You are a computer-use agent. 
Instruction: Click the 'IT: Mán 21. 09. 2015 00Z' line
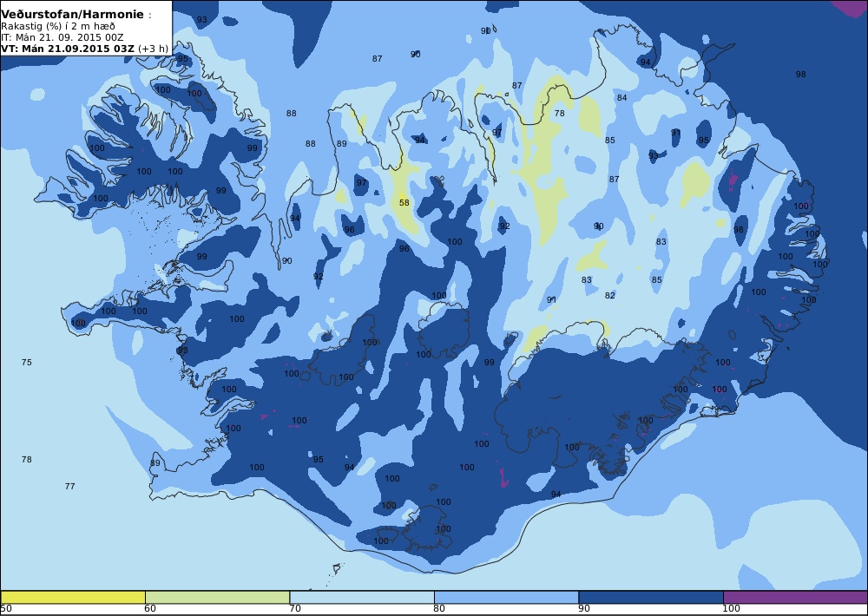click(x=62, y=37)
